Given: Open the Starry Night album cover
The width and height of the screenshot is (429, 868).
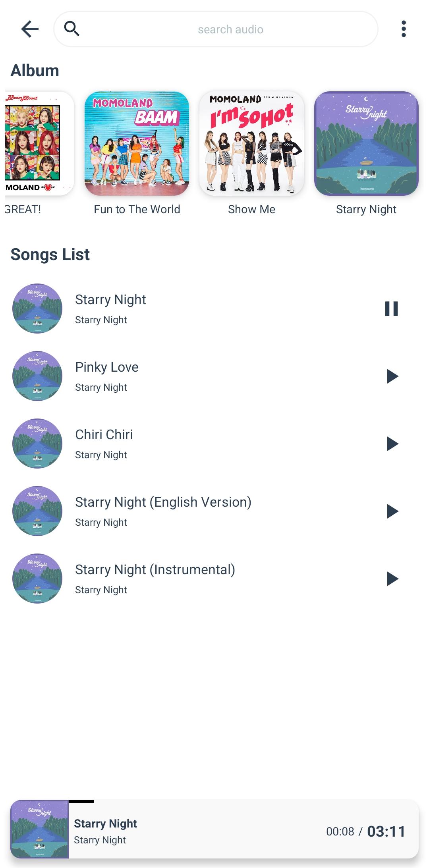Looking at the screenshot, I should click(x=366, y=143).
